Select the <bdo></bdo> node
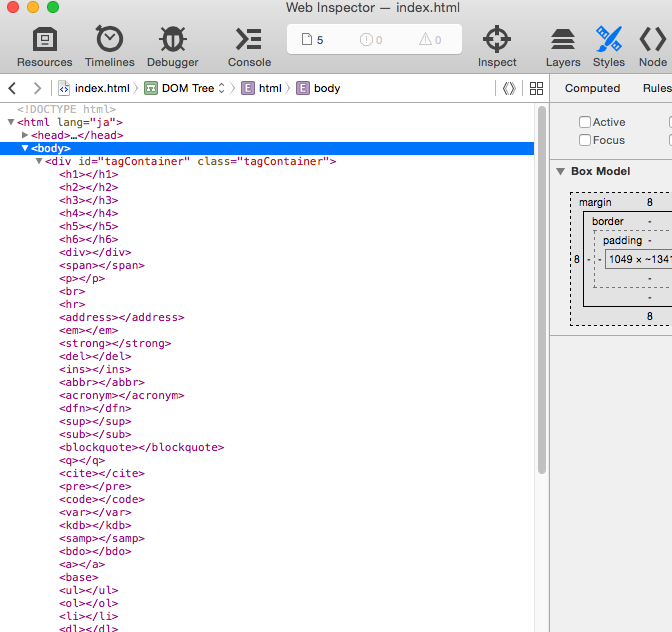The width and height of the screenshot is (672, 632). 95,551
